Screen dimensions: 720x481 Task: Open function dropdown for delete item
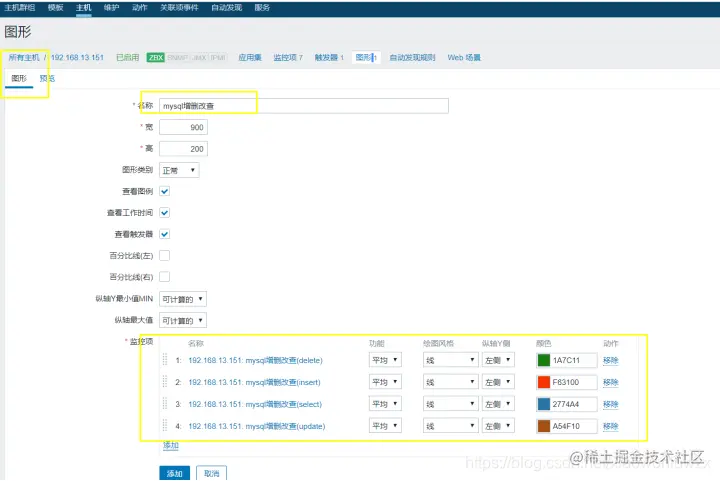click(385, 360)
